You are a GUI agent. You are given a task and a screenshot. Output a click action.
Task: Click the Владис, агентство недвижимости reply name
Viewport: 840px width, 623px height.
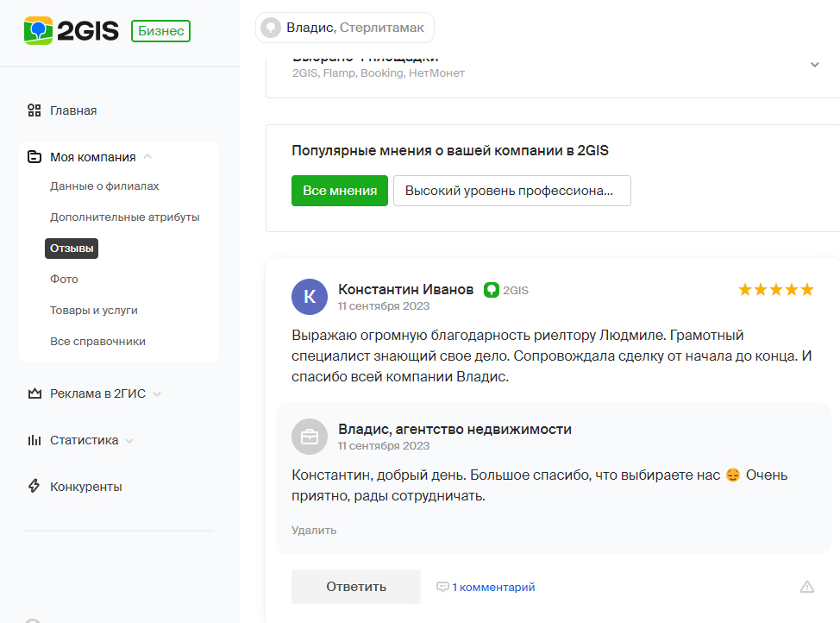(x=454, y=429)
